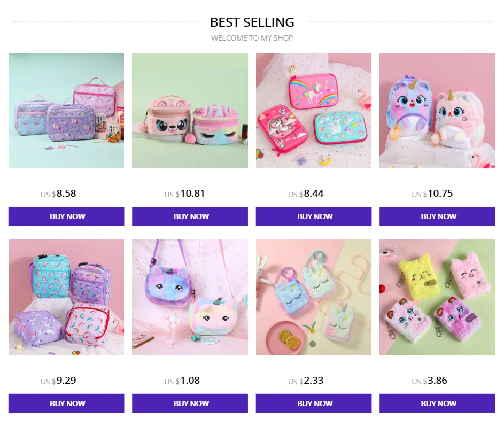Open the pink plush cosmetic bag image
The width and height of the screenshot is (504, 434).
(x=190, y=111)
